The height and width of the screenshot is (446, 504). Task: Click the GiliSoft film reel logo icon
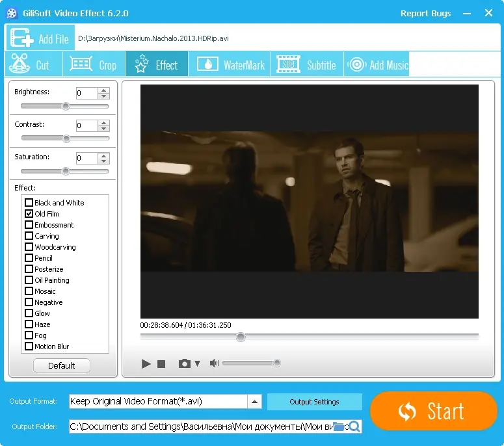coord(12,13)
